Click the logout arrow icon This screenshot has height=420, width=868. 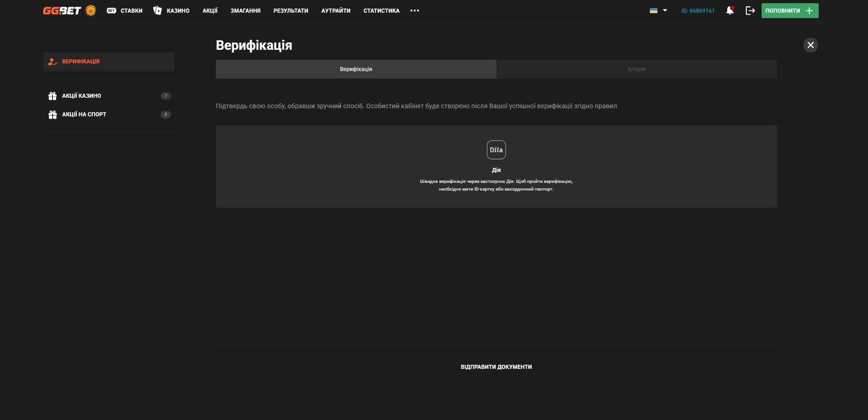tap(750, 10)
